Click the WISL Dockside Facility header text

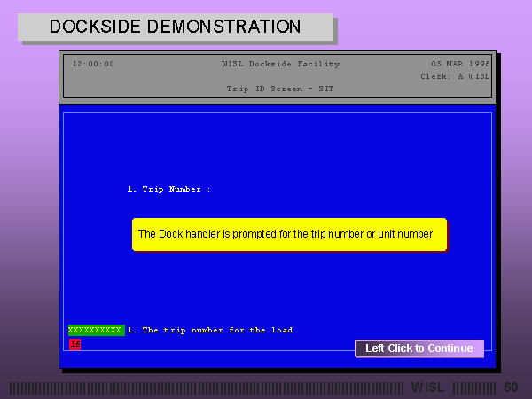tap(280, 64)
